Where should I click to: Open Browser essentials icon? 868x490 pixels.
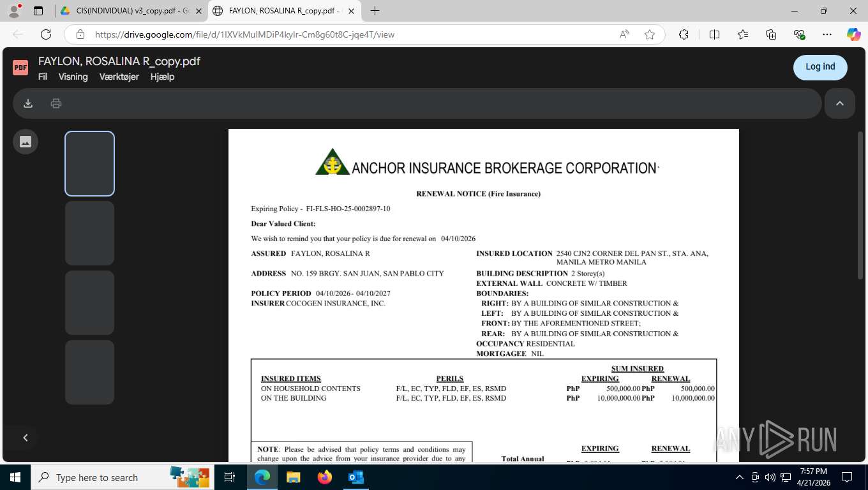click(799, 34)
